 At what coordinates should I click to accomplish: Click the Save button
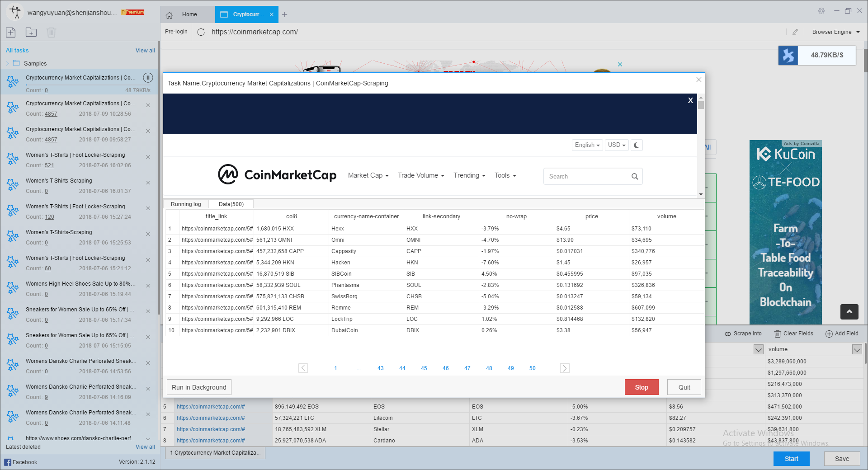(x=842, y=459)
